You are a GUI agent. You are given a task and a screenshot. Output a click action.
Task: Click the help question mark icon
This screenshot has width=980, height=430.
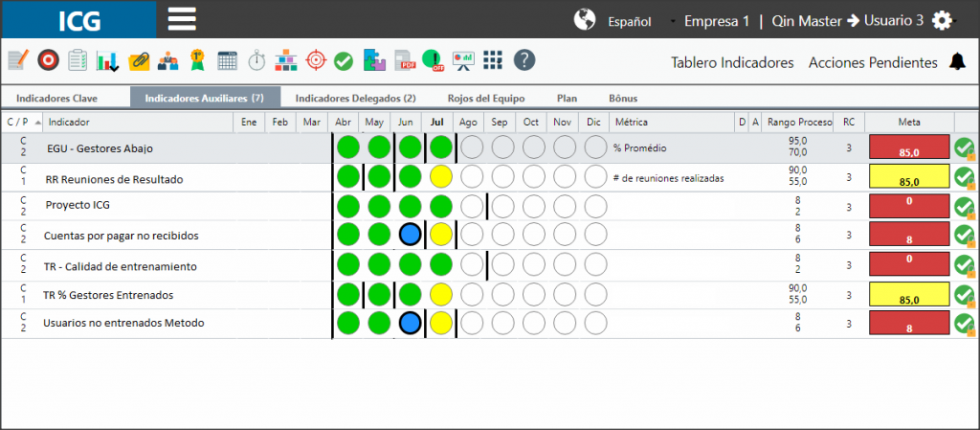524,60
